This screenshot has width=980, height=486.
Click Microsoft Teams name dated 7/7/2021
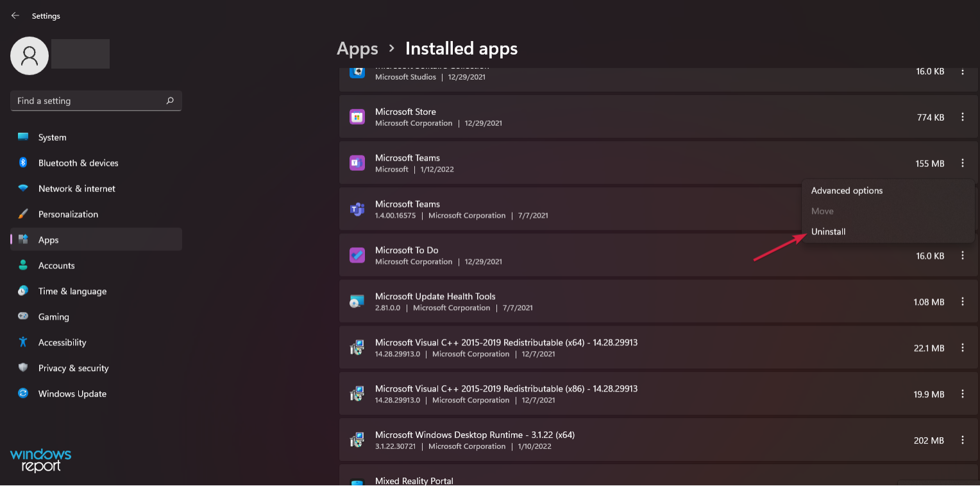point(407,204)
